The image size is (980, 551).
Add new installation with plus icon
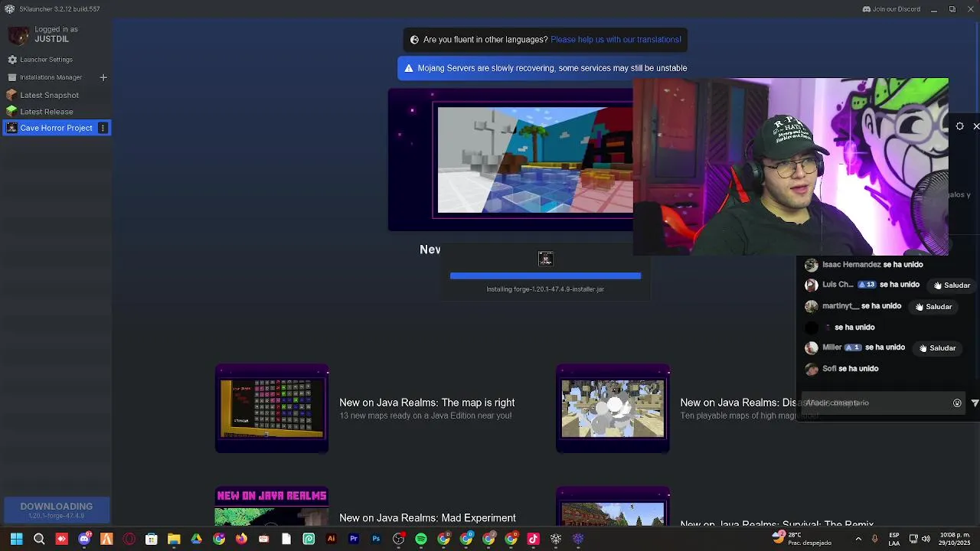pos(103,77)
